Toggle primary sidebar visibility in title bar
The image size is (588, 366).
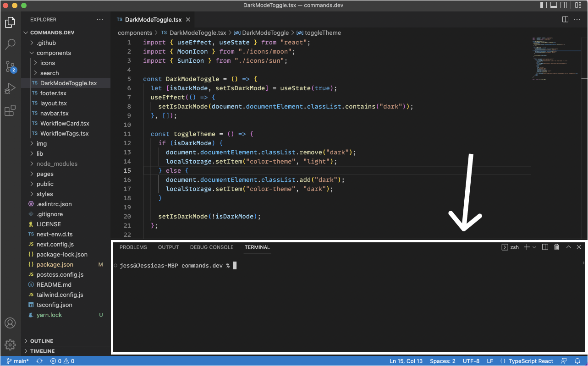click(x=544, y=5)
